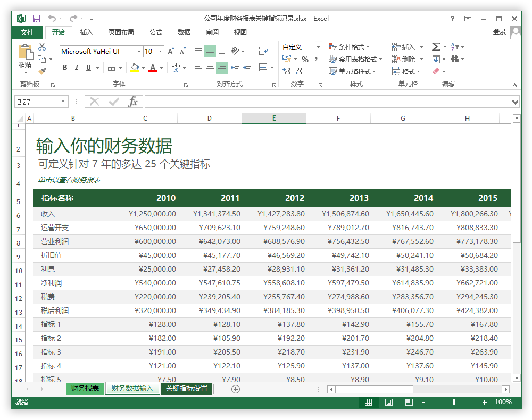
Task: Cut selection with the scissors icon
Action: 42,47
